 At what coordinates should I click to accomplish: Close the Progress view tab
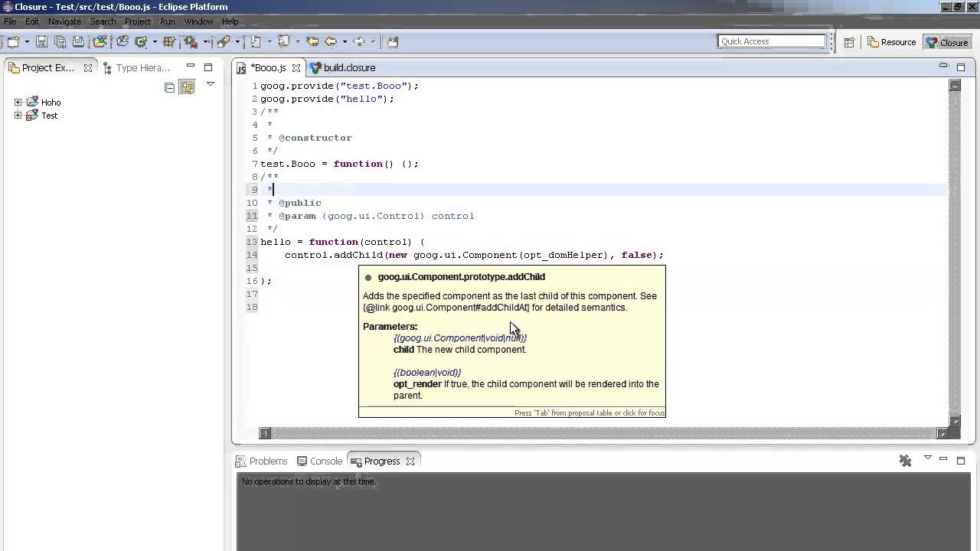[410, 461]
